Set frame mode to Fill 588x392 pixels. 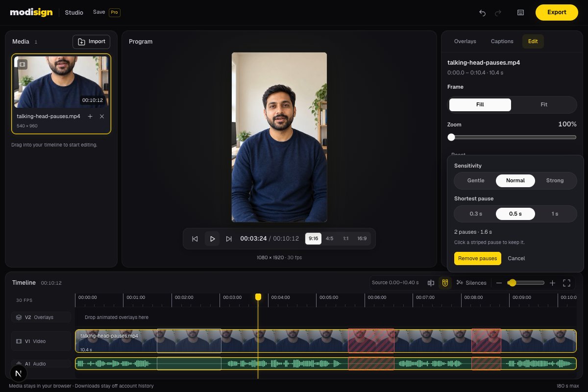coord(480,105)
